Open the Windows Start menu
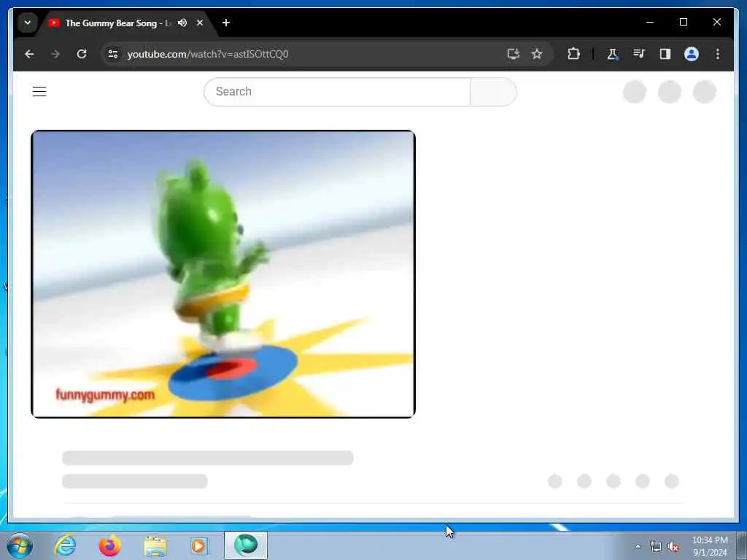Image resolution: width=747 pixels, height=560 pixels. pyautogui.click(x=20, y=545)
